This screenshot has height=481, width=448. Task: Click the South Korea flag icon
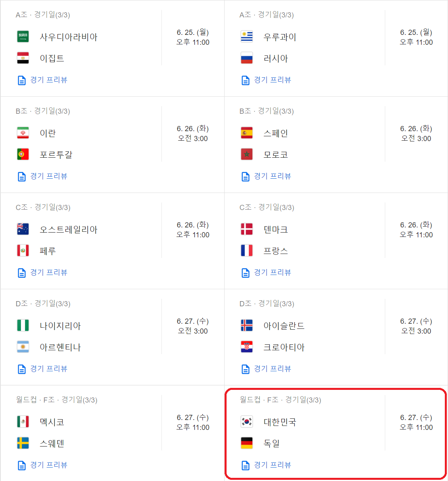tap(247, 422)
